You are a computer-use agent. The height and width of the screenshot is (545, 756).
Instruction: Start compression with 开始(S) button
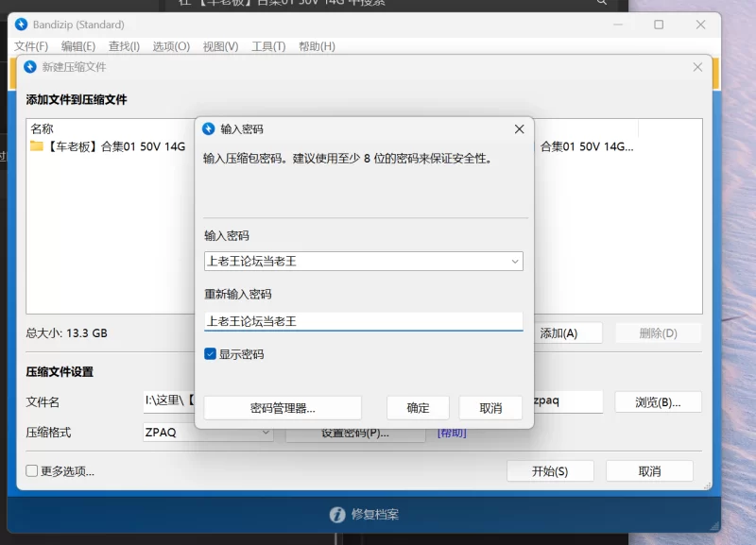click(x=550, y=470)
